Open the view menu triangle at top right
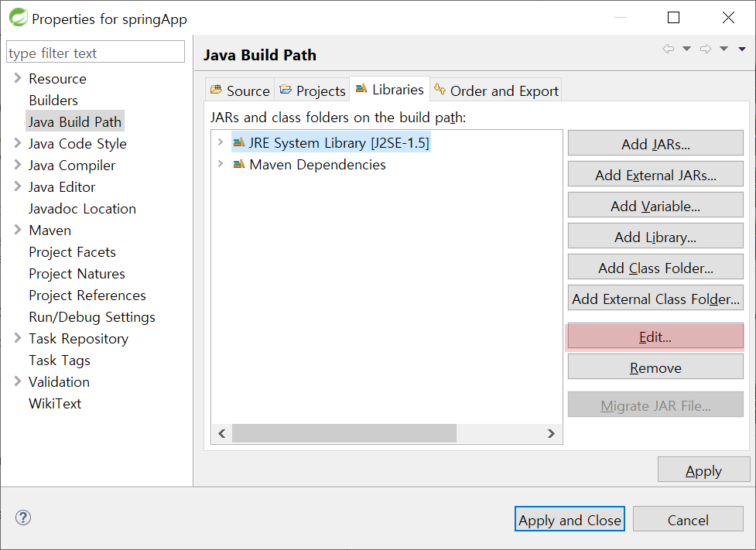This screenshot has height=550, width=756. point(742,49)
